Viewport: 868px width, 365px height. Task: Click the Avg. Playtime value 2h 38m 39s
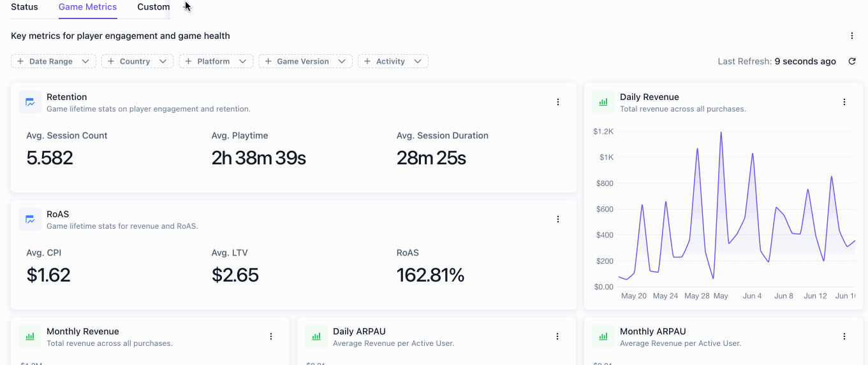259,158
